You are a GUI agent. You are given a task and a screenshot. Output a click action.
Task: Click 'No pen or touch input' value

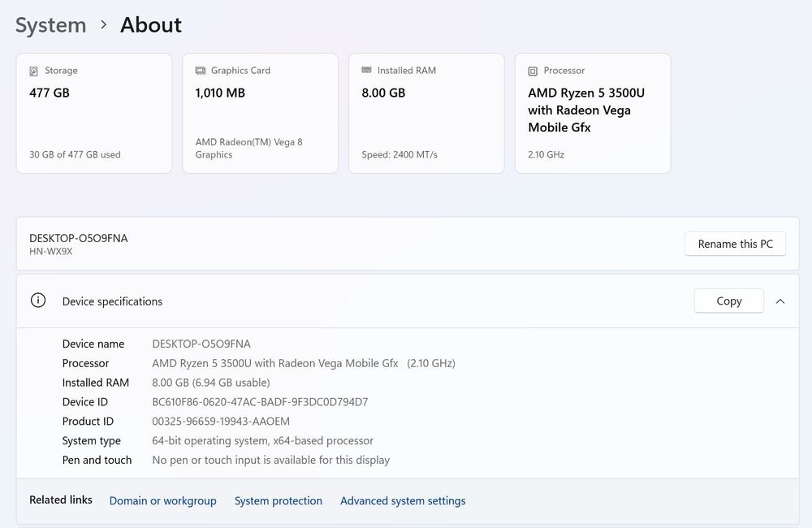(x=271, y=460)
